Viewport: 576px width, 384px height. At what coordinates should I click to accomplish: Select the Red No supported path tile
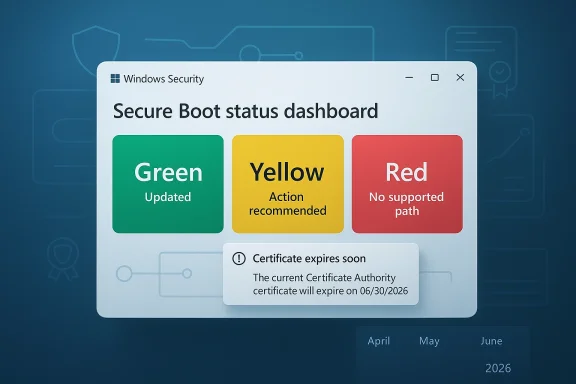pos(407,184)
